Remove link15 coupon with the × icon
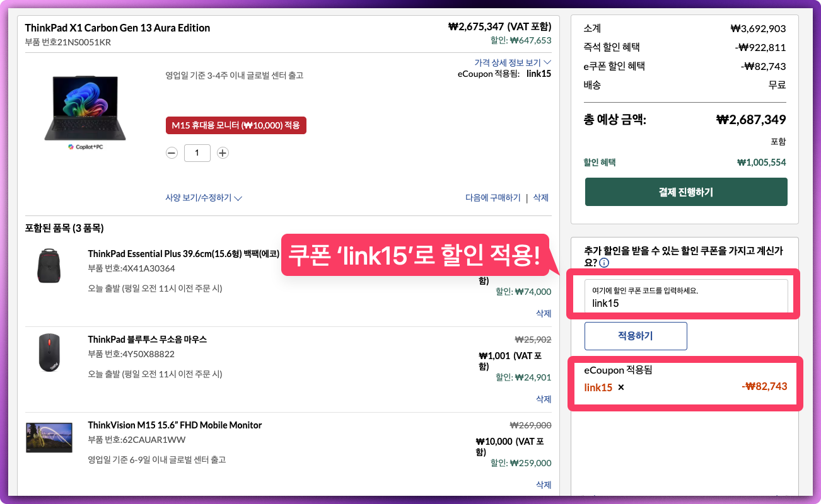Image resolution: width=821 pixels, height=504 pixels. [621, 387]
